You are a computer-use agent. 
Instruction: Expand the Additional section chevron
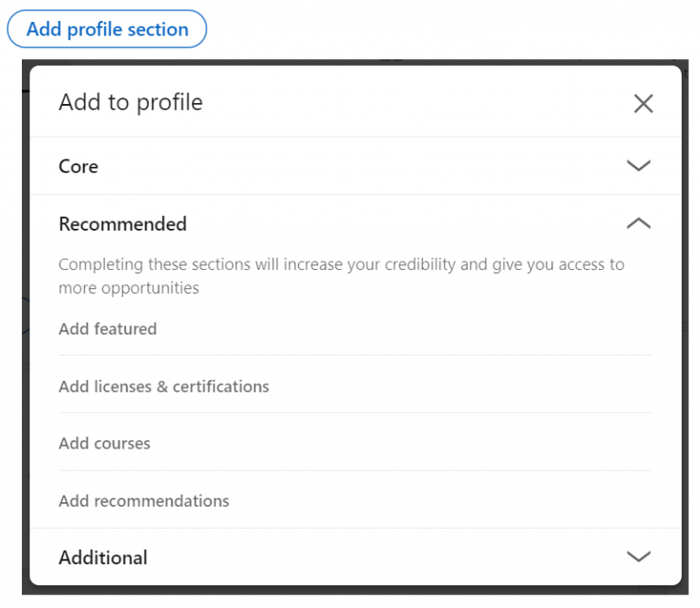tap(639, 556)
